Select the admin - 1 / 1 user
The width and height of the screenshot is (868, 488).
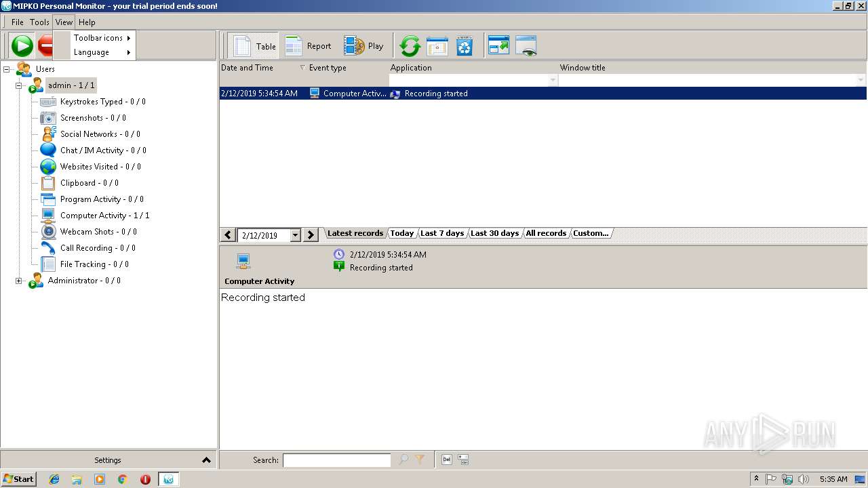(71, 85)
